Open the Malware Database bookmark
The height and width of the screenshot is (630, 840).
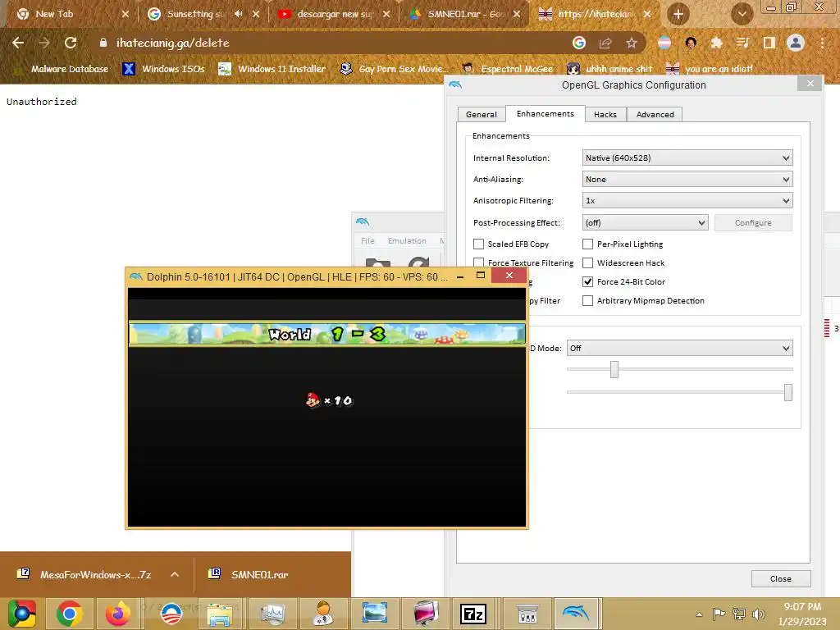coord(62,69)
